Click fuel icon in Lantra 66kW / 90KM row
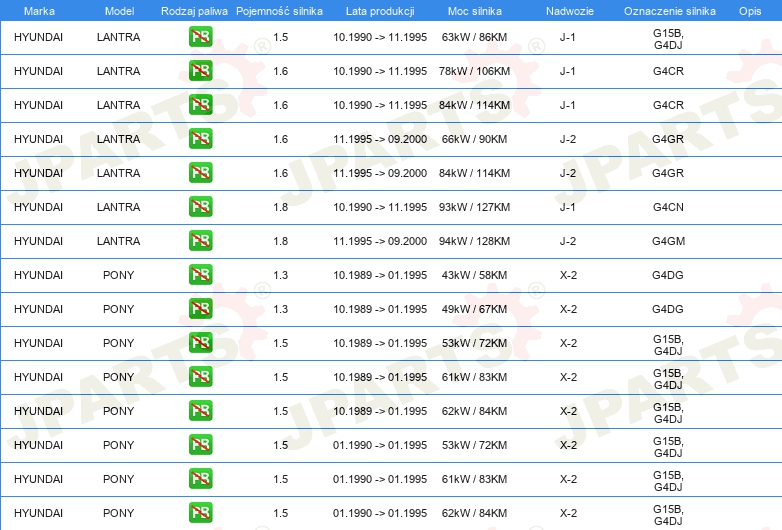The image size is (782, 530). (x=200, y=139)
